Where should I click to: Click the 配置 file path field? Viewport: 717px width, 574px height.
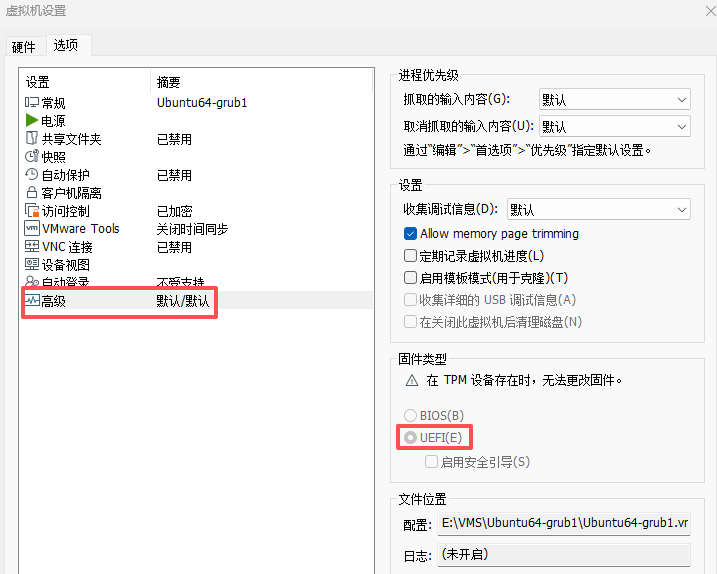tap(564, 523)
